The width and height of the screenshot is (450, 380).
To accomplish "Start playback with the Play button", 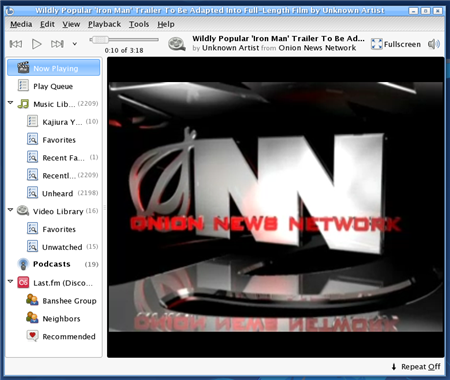I will 36,44.
